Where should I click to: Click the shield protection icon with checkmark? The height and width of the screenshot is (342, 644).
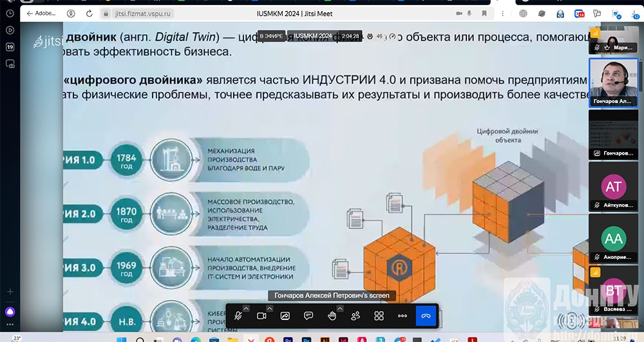click(616, 14)
